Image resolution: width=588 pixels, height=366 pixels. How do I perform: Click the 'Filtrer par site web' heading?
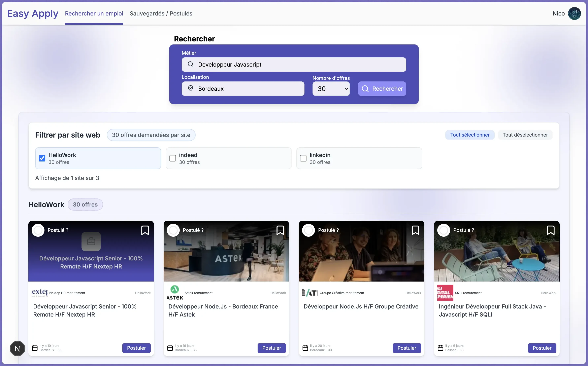click(68, 135)
